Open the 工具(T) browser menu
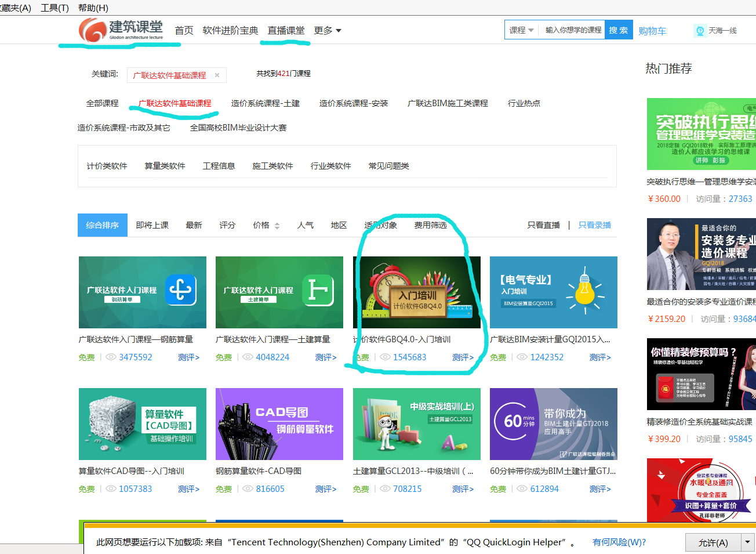The image size is (756, 554). click(54, 8)
